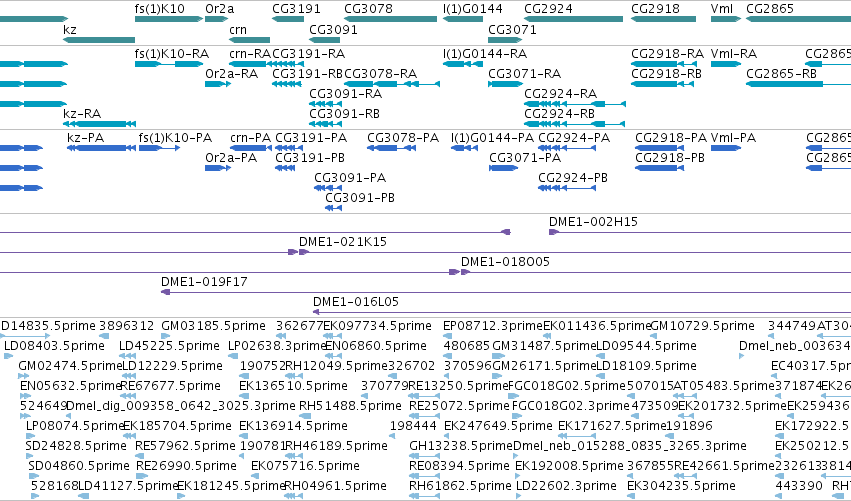Click the DME1-019F17 BAC label
Viewport: 851px width, 501px height.
point(204,282)
